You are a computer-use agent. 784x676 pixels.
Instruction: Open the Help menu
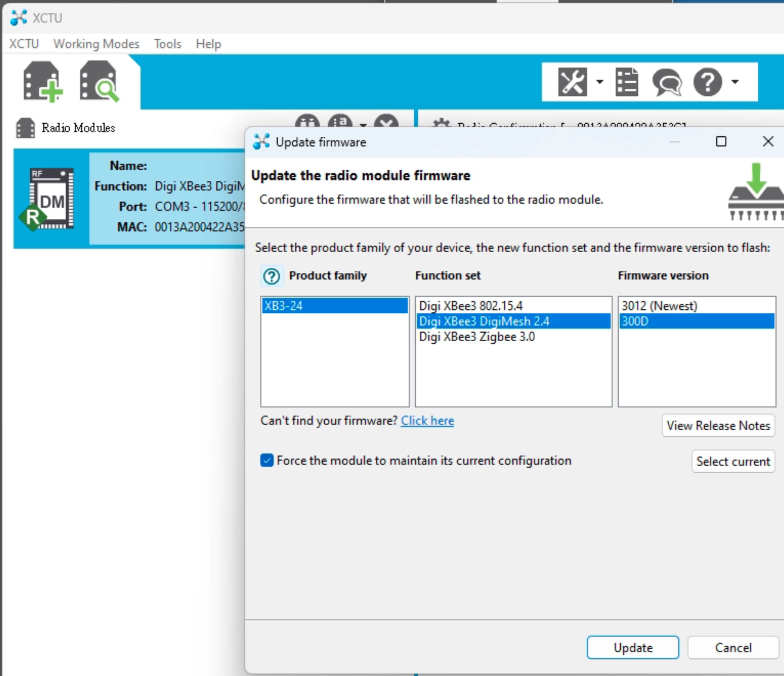(x=208, y=44)
